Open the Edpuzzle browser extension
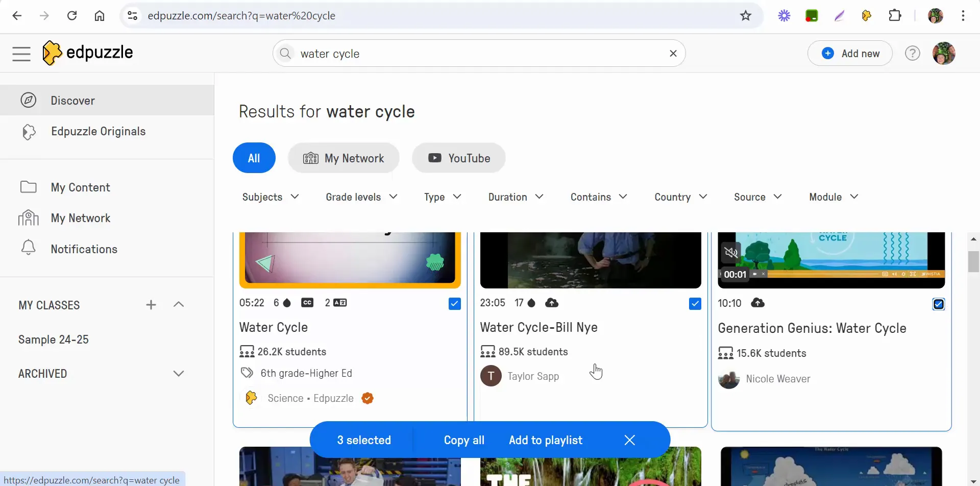The height and width of the screenshot is (486, 980). click(867, 16)
